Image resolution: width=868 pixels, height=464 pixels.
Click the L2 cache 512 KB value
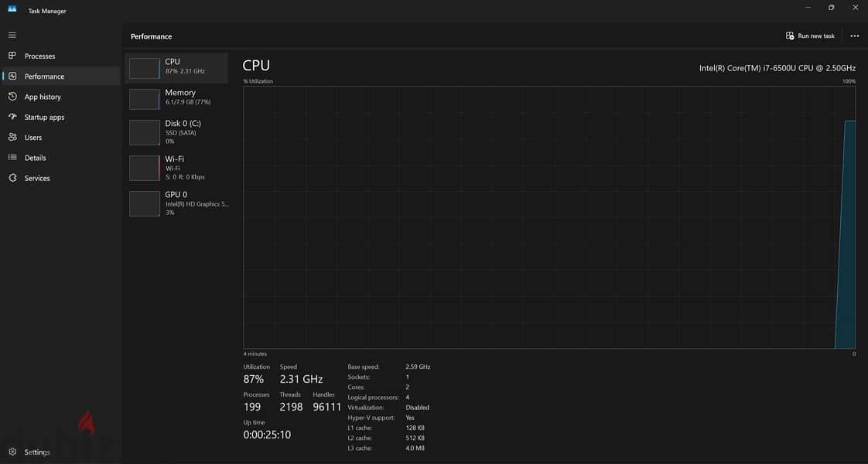415,438
